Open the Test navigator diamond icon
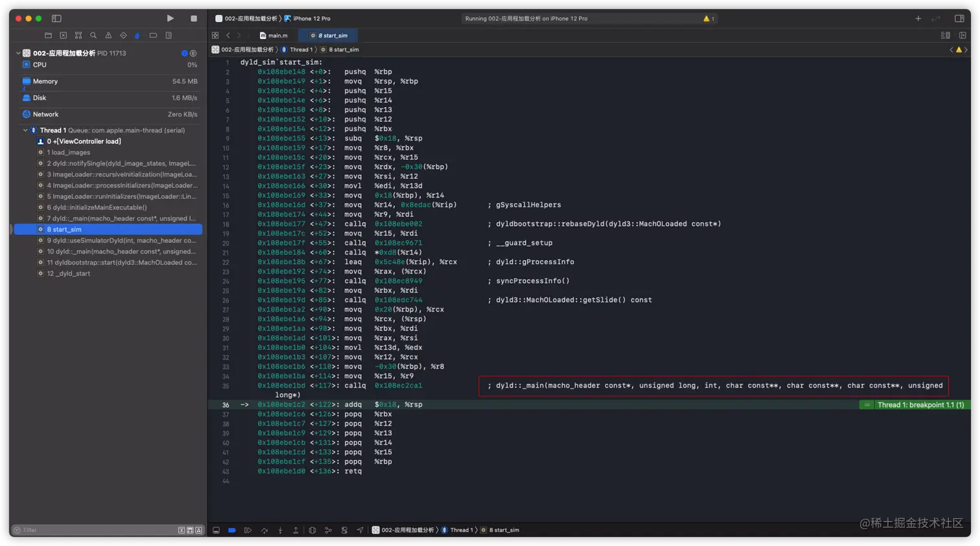The height and width of the screenshot is (546, 980). tap(123, 36)
